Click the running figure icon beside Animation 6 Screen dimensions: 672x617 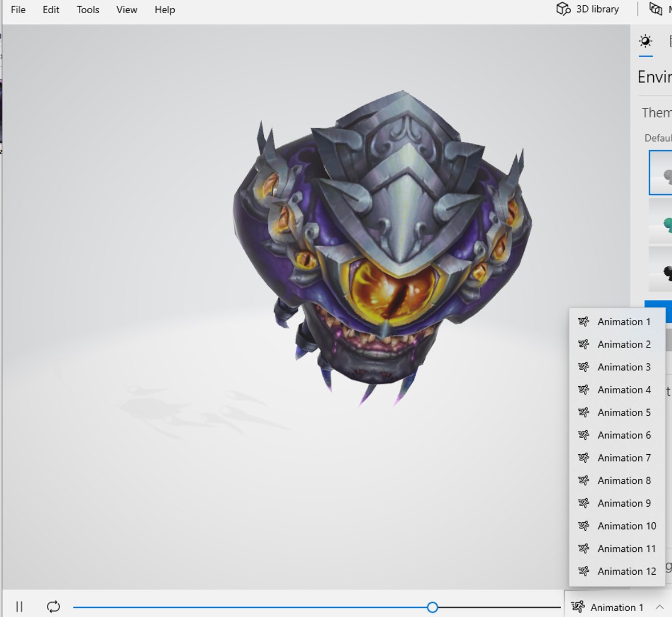(x=584, y=435)
